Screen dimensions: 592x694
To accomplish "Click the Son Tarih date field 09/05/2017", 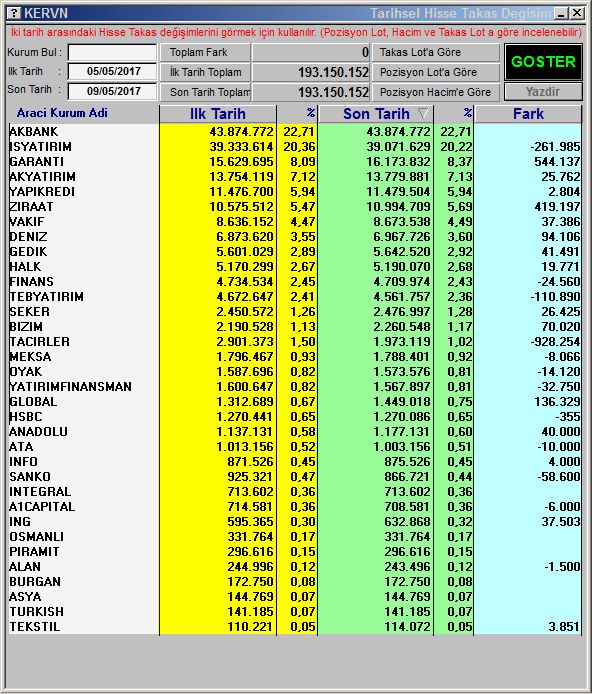I will point(112,91).
